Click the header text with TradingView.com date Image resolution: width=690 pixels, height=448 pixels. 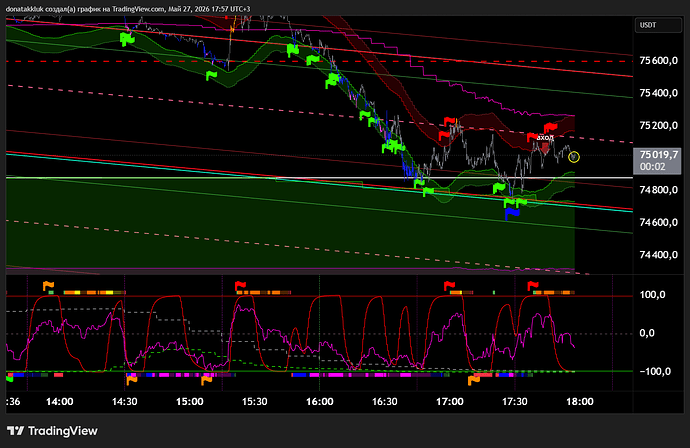click(128, 9)
